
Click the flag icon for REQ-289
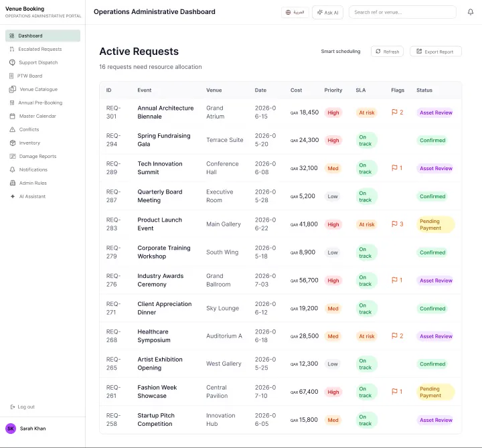pyautogui.click(x=394, y=168)
